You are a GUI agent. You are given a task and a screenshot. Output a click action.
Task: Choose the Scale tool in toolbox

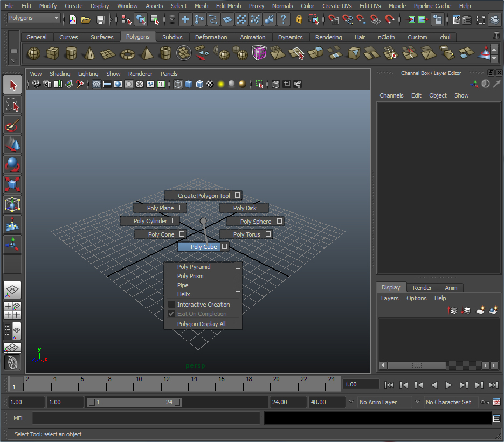[12, 184]
